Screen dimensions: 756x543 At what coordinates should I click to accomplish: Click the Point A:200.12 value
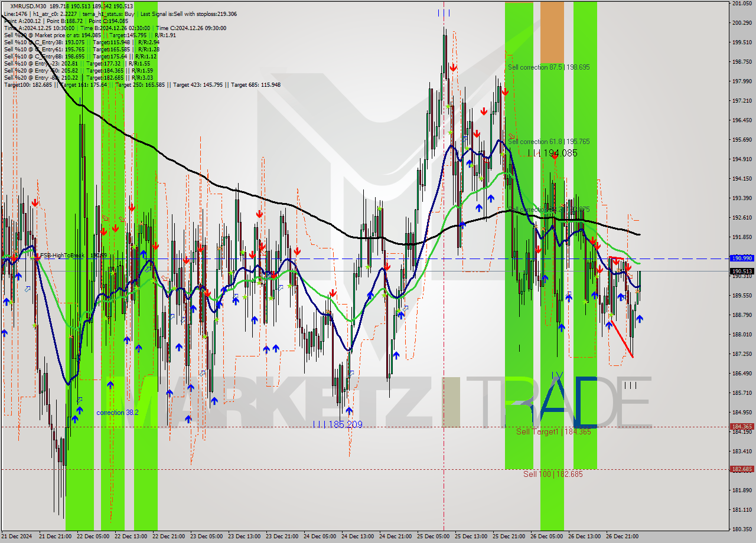(22, 21)
